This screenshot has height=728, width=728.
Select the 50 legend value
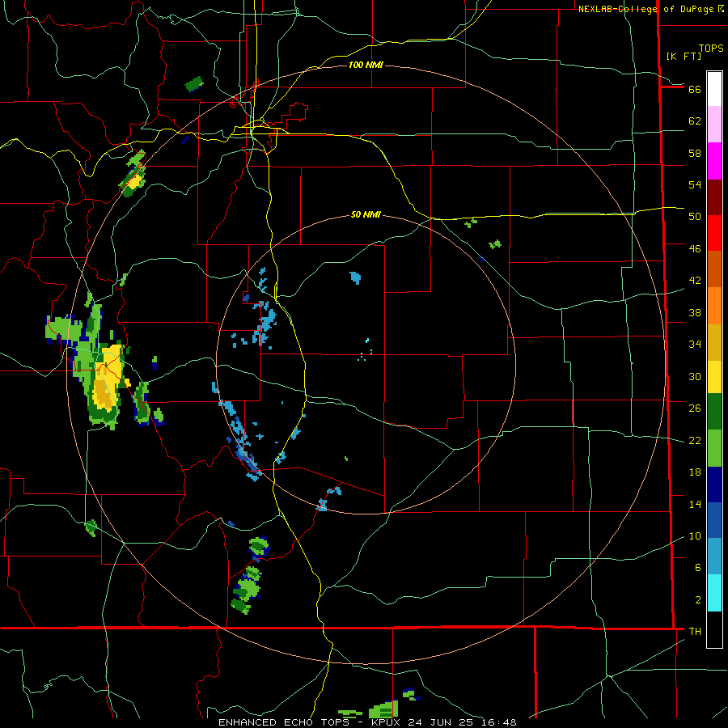695,217
